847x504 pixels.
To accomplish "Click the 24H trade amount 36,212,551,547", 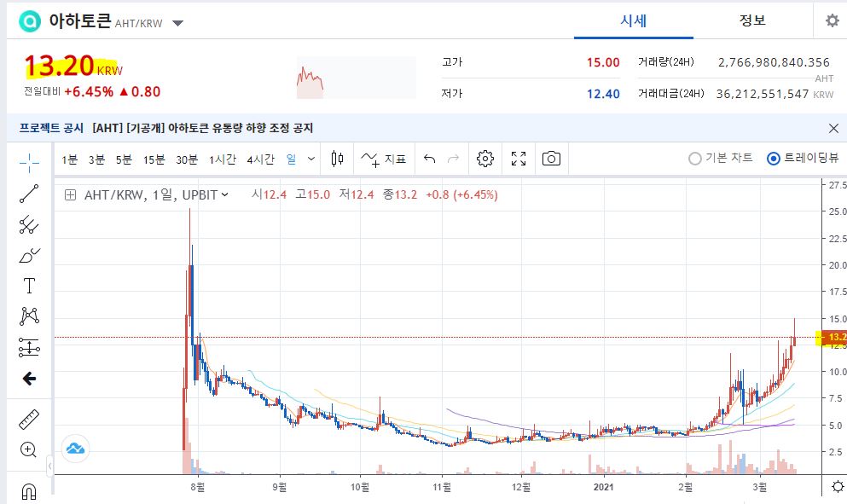I will point(763,94).
